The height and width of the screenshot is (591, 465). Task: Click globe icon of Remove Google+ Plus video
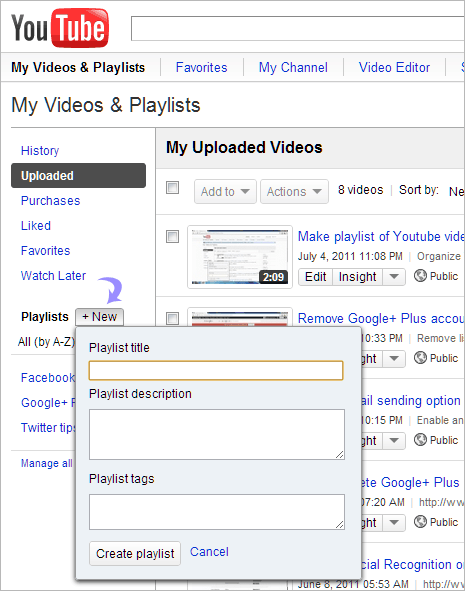(420, 358)
